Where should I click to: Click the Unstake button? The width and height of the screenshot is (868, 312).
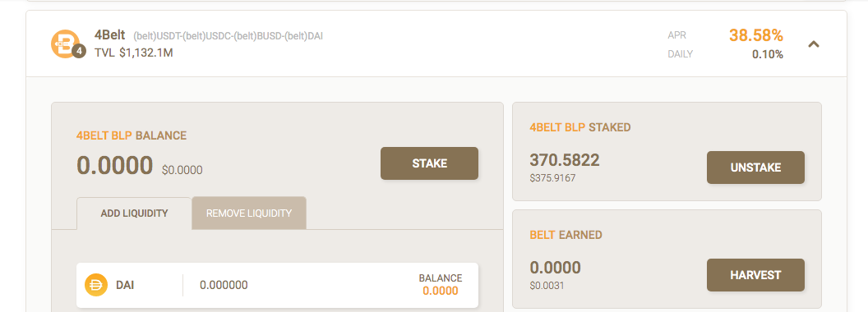pyautogui.click(x=755, y=167)
